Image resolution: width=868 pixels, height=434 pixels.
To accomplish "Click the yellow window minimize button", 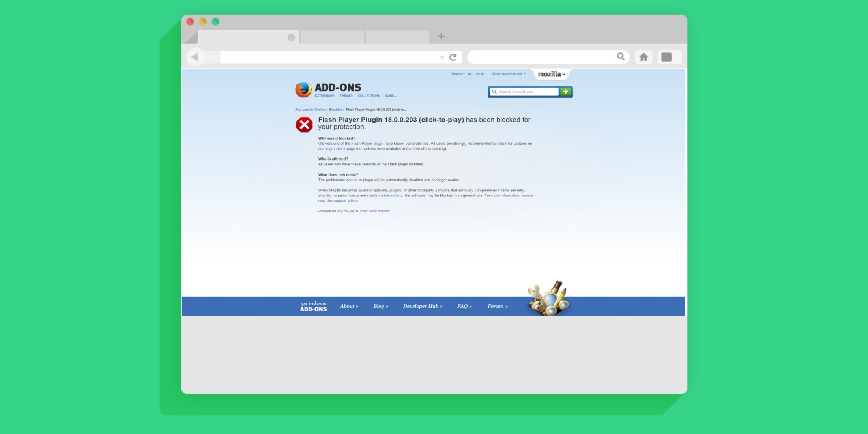I will tap(203, 22).
